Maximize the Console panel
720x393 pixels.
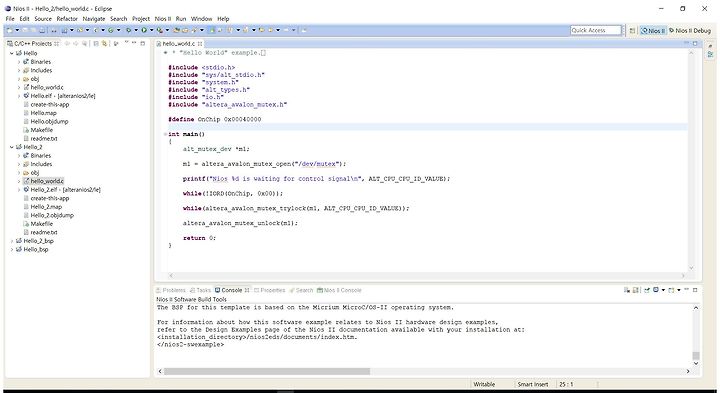[x=695, y=290]
